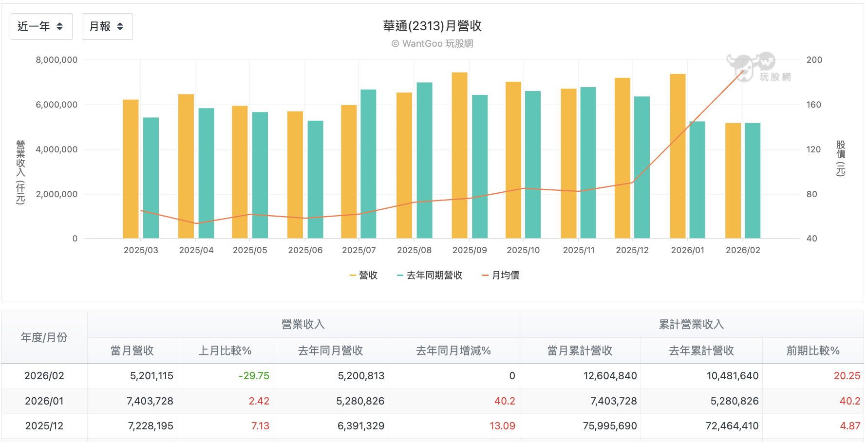Select the 2025/12 table row label
This screenshot has width=868, height=442.
pos(44,426)
